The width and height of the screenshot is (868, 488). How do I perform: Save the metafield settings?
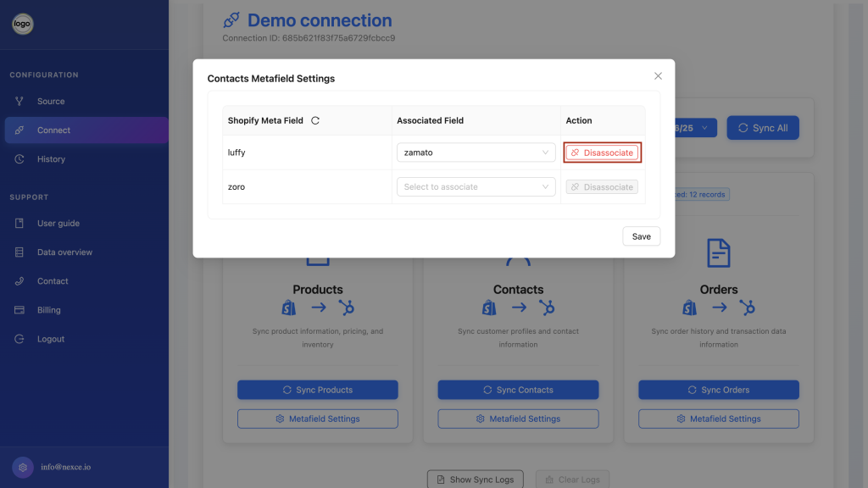point(641,236)
